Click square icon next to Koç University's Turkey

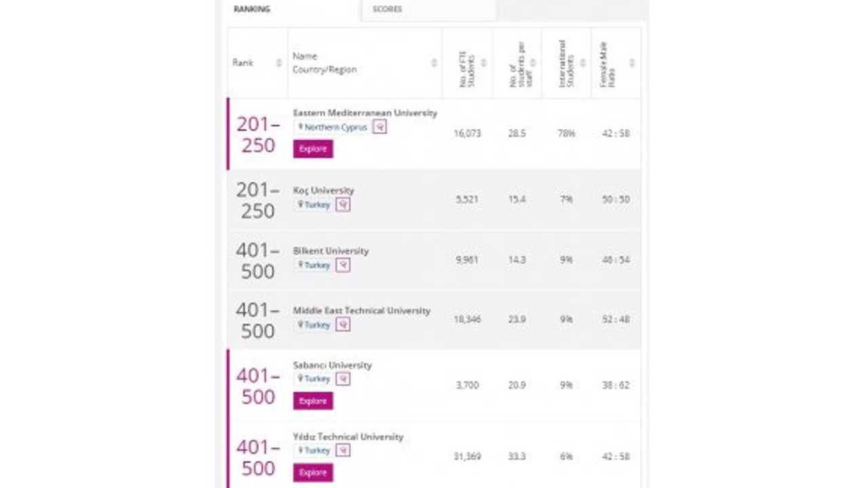(343, 204)
